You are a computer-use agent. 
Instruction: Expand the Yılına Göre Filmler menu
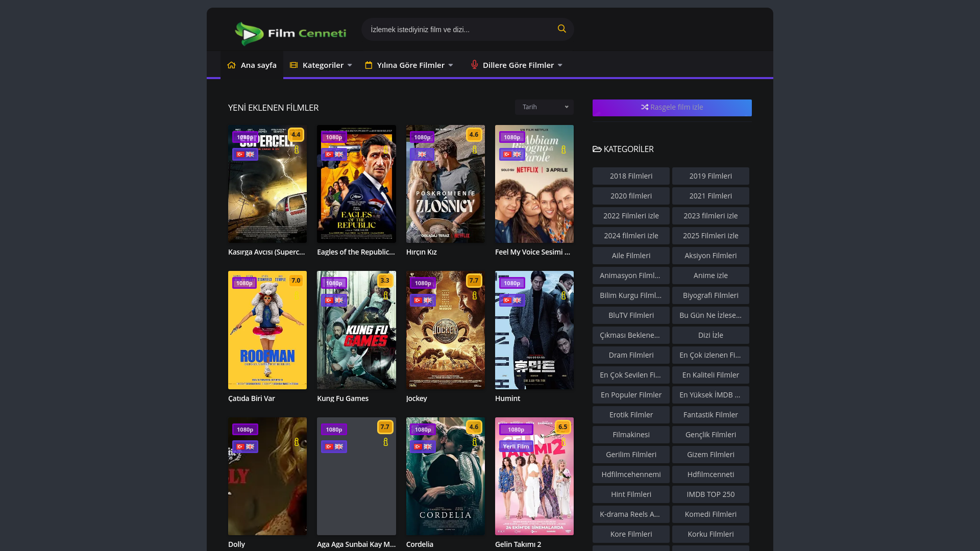coord(409,65)
